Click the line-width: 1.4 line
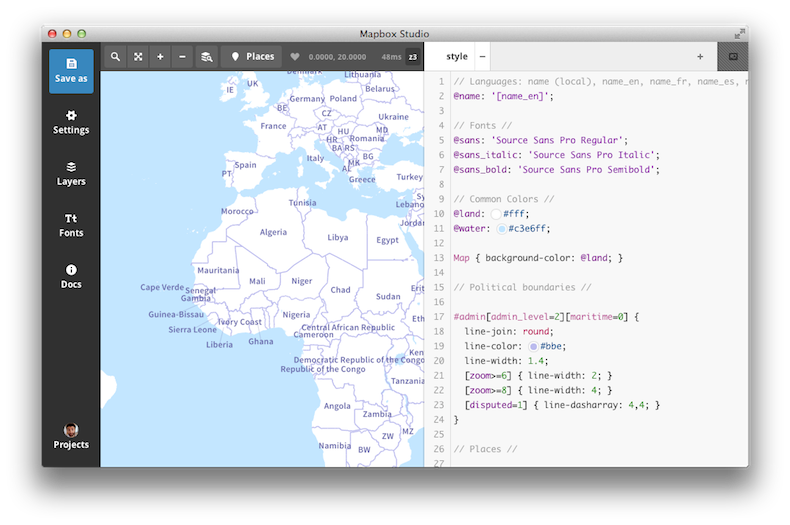 [506, 361]
